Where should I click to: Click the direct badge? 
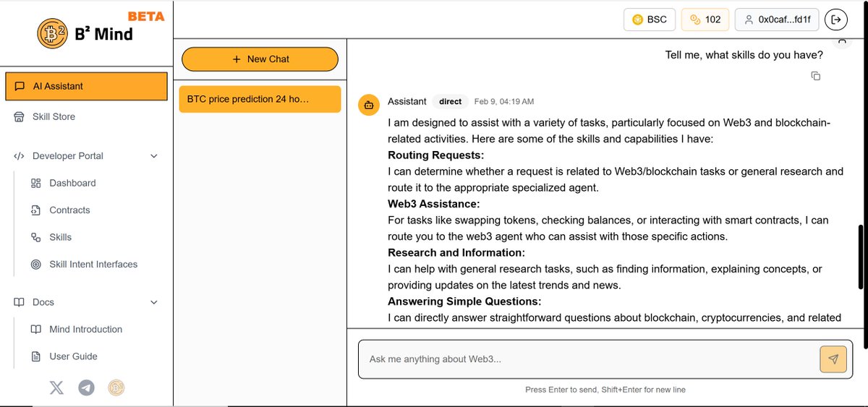click(451, 102)
